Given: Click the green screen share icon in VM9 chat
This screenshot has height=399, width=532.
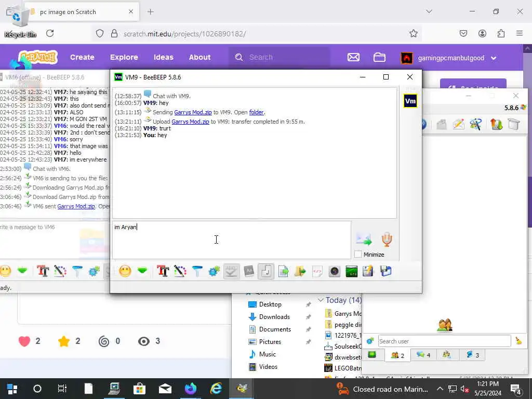Looking at the screenshot, I should (x=352, y=271).
